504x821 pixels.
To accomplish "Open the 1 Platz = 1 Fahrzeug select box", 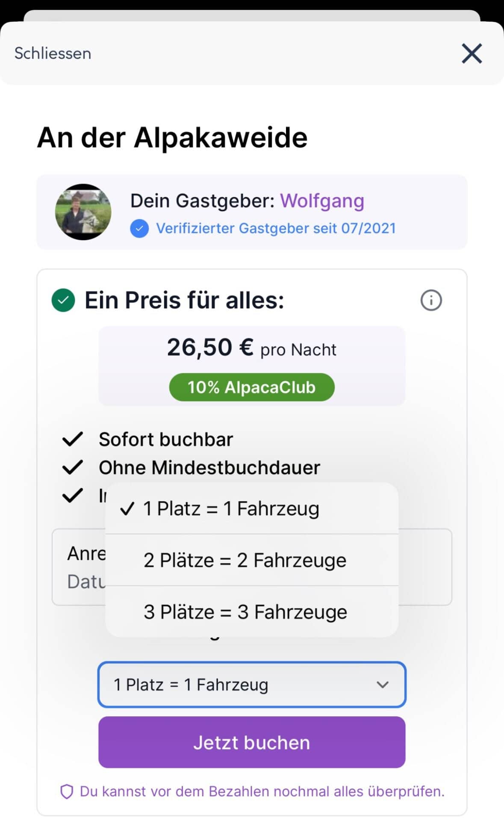I will tap(239, 685).
